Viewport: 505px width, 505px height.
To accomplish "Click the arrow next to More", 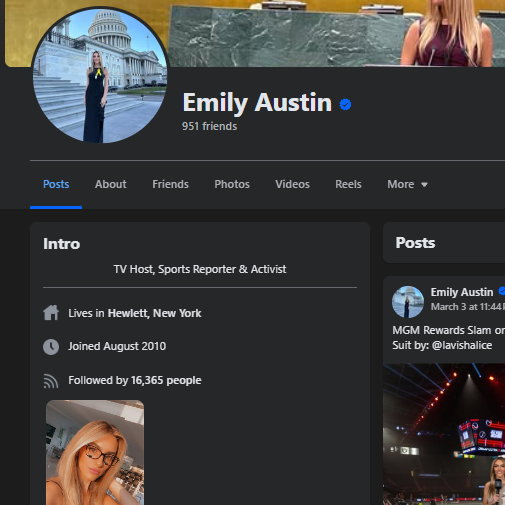I will [x=424, y=185].
